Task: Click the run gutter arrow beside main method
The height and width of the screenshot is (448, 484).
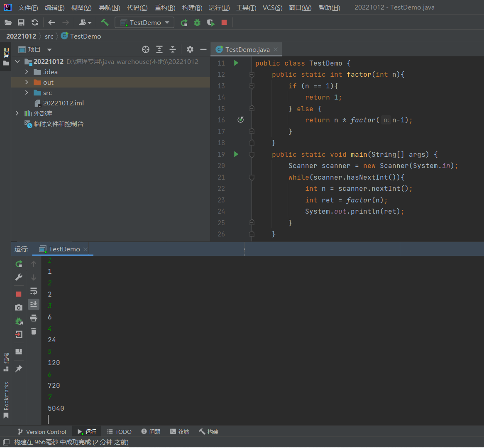Action: (x=236, y=154)
